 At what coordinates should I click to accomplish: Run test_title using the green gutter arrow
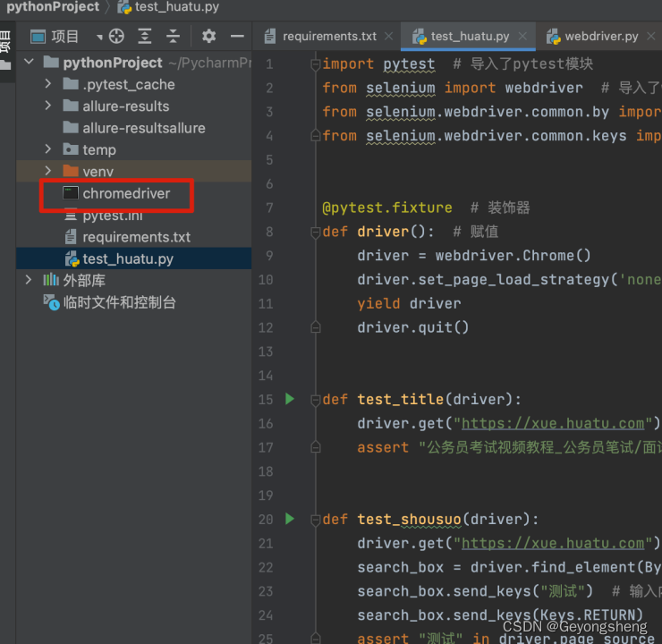click(x=290, y=399)
